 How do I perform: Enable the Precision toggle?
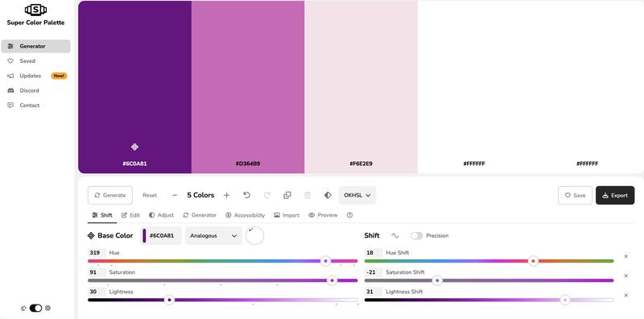tap(416, 235)
